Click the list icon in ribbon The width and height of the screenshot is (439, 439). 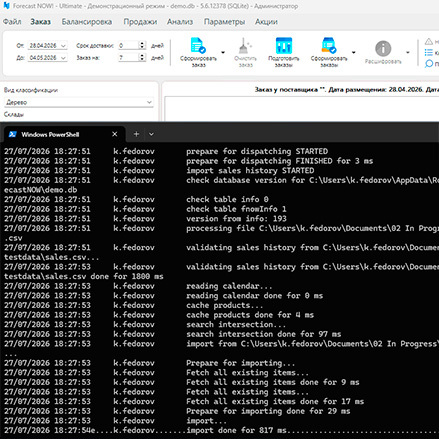[429, 53]
